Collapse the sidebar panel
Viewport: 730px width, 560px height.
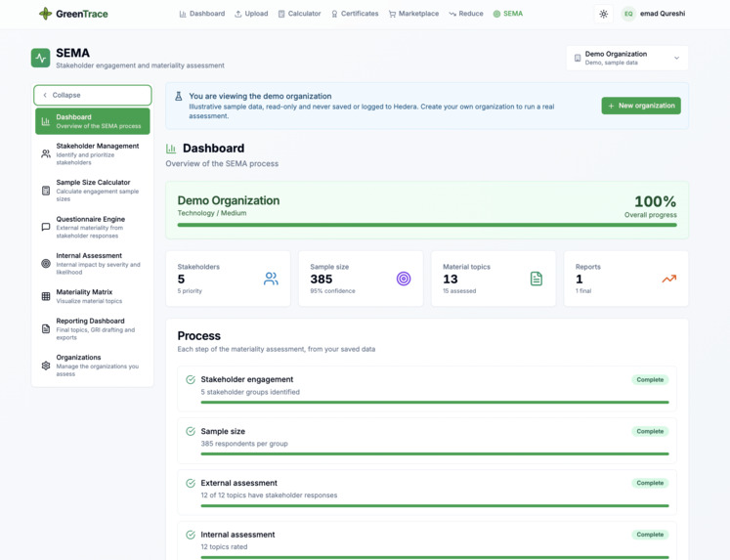click(x=93, y=95)
